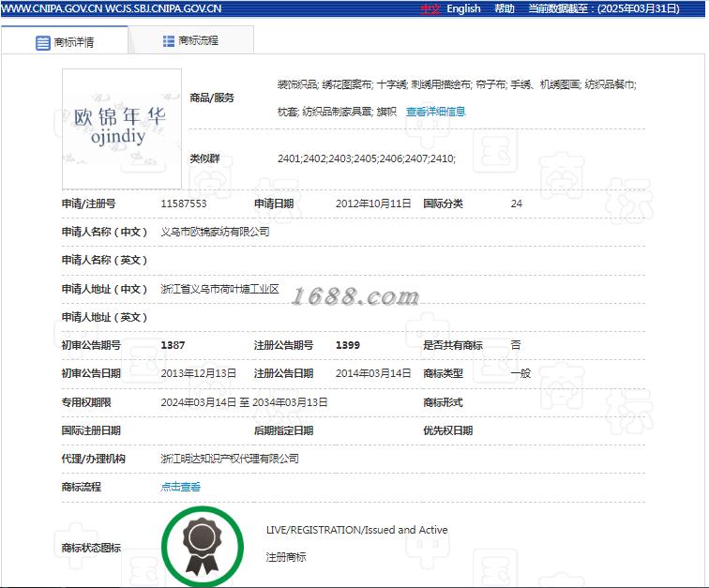Select international class value 24
The height and width of the screenshot is (588, 709).
517,204
